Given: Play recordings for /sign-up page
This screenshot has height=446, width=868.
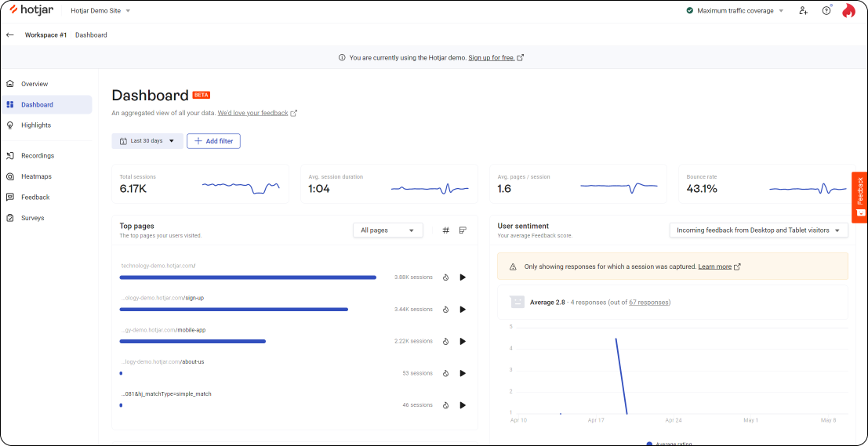Looking at the screenshot, I should click(463, 310).
